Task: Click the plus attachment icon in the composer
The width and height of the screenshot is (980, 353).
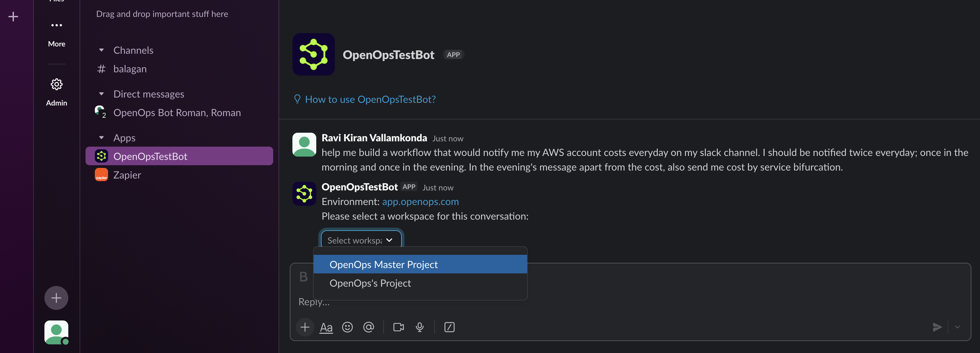Action: [304, 327]
